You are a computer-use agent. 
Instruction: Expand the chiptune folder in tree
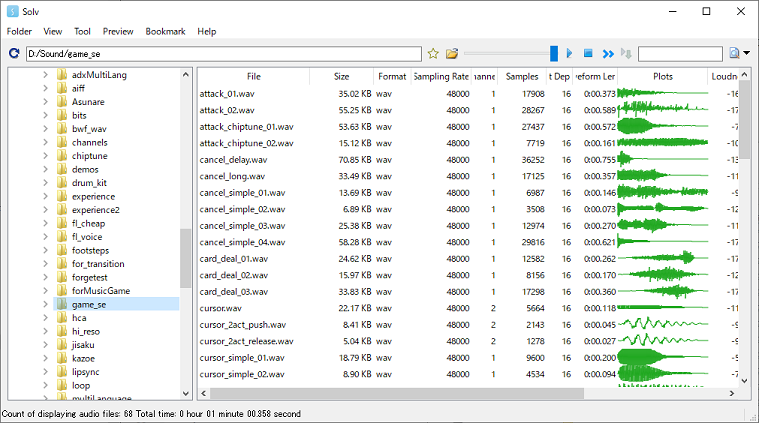tap(45, 156)
